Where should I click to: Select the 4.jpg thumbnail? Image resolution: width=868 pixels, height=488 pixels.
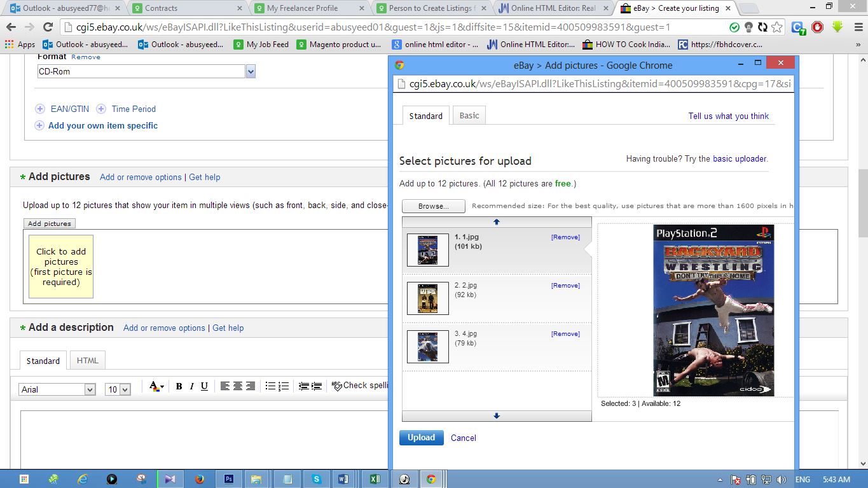pyautogui.click(x=428, y=347)
